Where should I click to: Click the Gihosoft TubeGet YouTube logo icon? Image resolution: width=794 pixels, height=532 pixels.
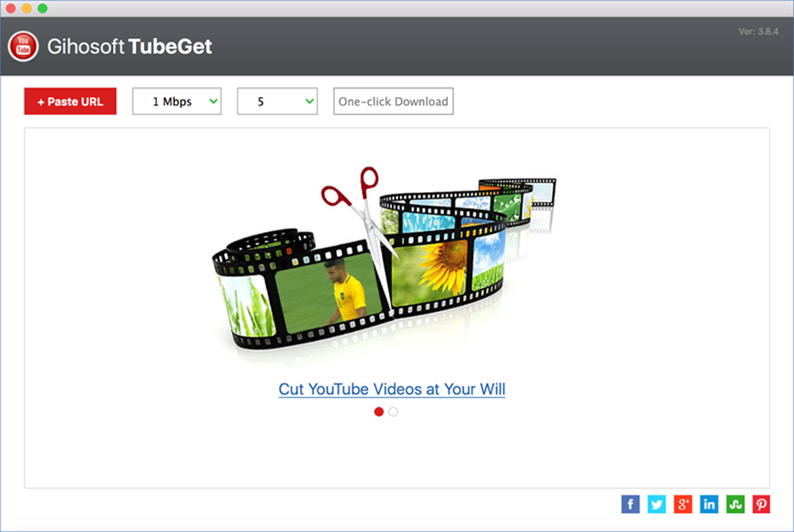(23, 47)
